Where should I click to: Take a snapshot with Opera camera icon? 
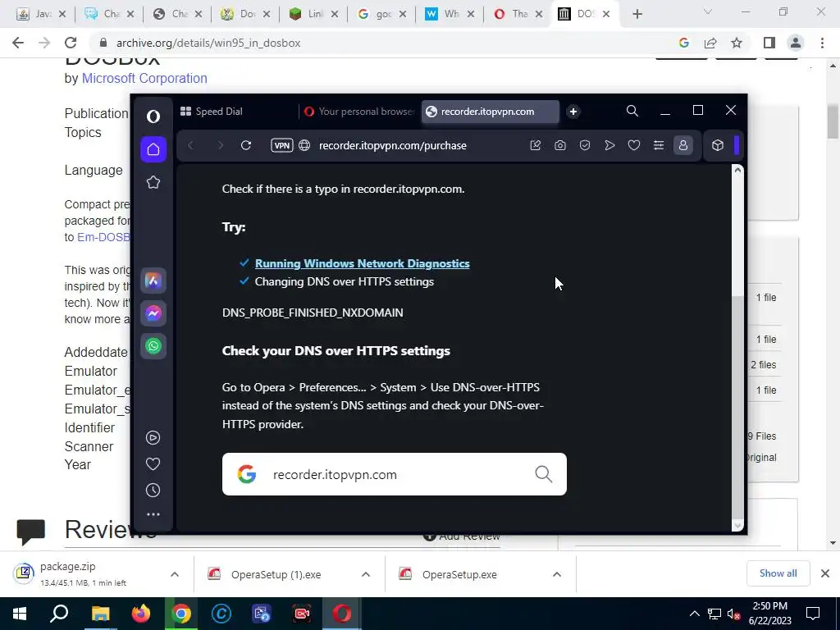point(559,145)
